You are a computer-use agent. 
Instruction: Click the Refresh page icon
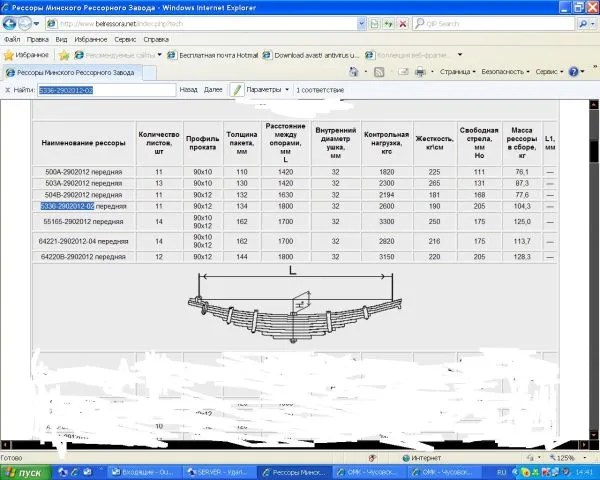pos(389,24)
